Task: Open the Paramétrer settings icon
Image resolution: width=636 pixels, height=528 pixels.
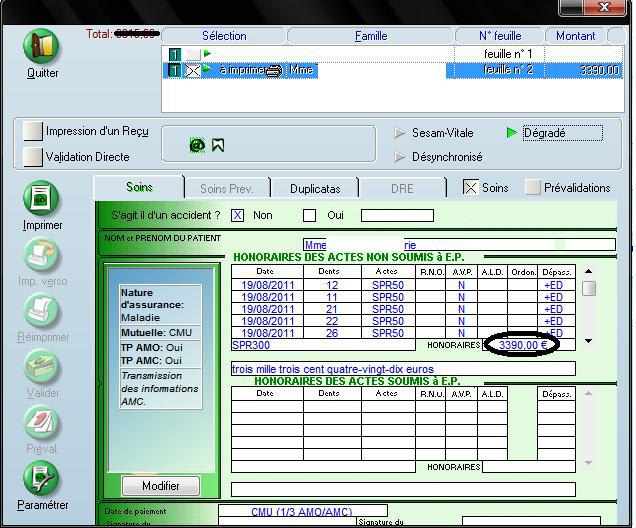Action: tap(42, 478)
